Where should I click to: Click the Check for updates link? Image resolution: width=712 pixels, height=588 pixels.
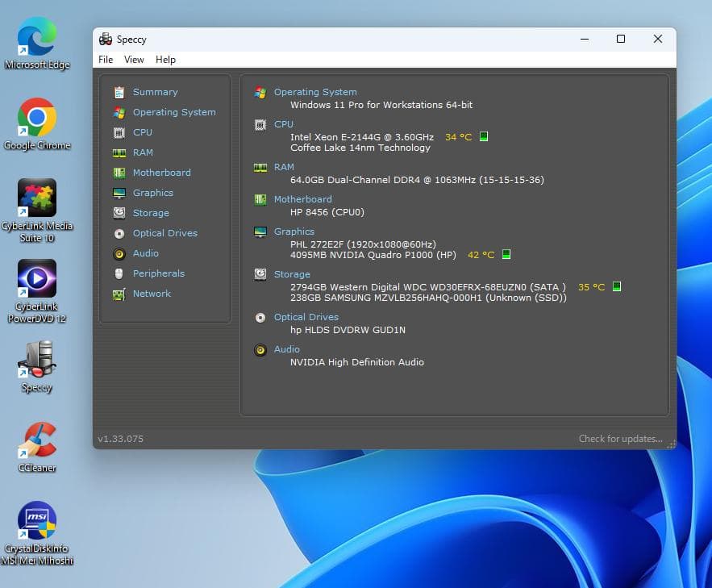(x=619, y=438)
